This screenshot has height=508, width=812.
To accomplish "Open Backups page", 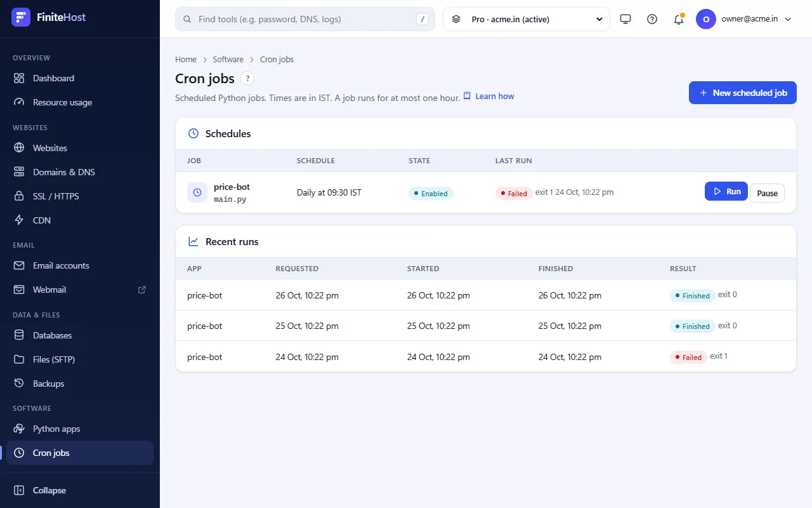I will (x=80, y=384).
